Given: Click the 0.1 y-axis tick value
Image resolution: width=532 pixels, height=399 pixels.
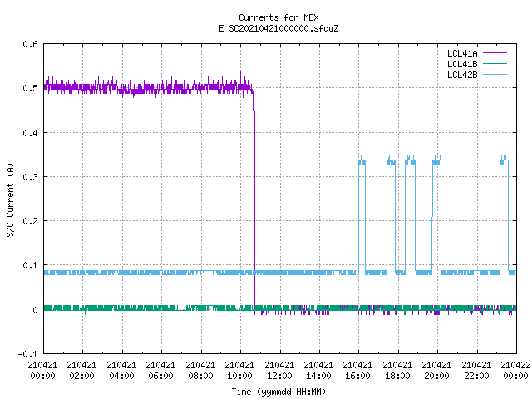Looking at the screenshot, I should (30, 265).
